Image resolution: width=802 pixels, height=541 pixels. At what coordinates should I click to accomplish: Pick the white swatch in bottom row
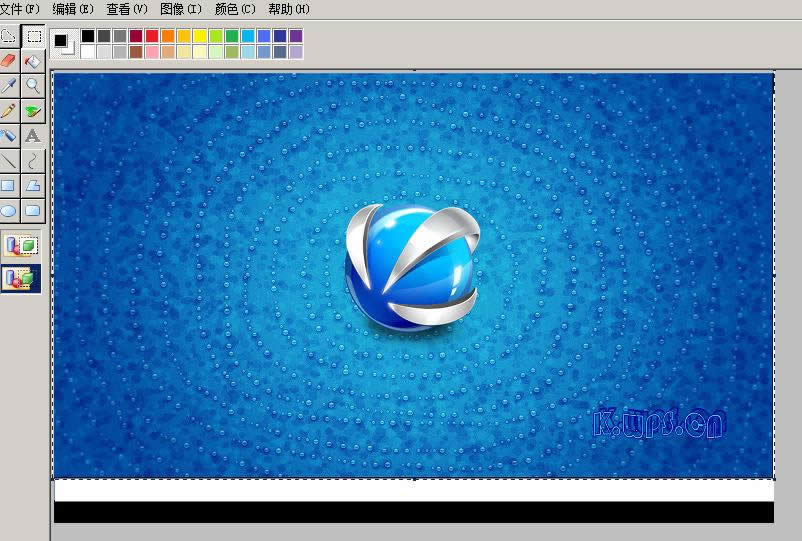point(88,52)
